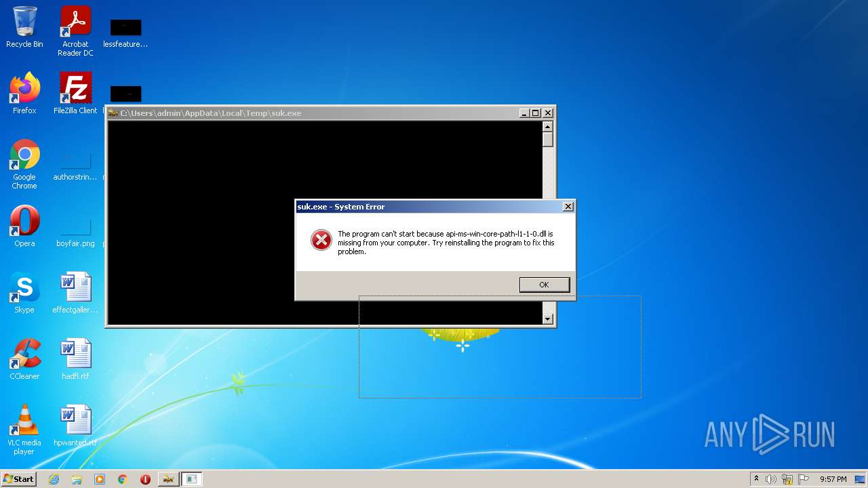Select the authorstrin desktop file
The height and width of the screenshot is (488, 868).
75,166
